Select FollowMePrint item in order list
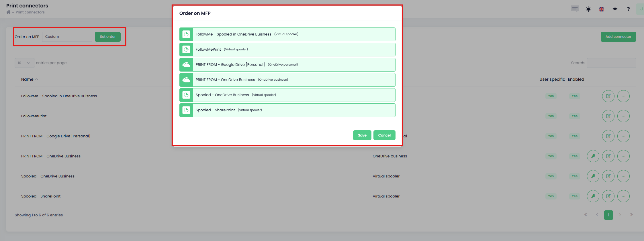This screenshot has width=644, height=241. click(x=287, y=50)
